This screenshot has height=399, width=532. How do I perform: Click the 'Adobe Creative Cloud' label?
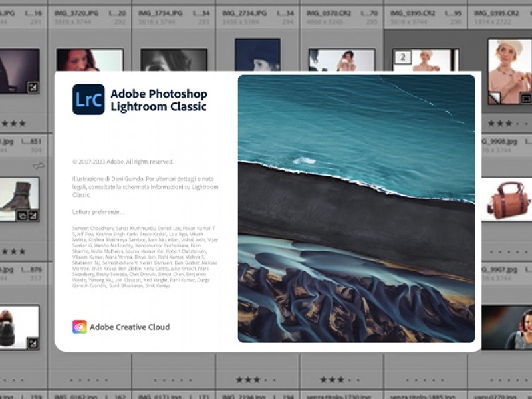[130, 327]
